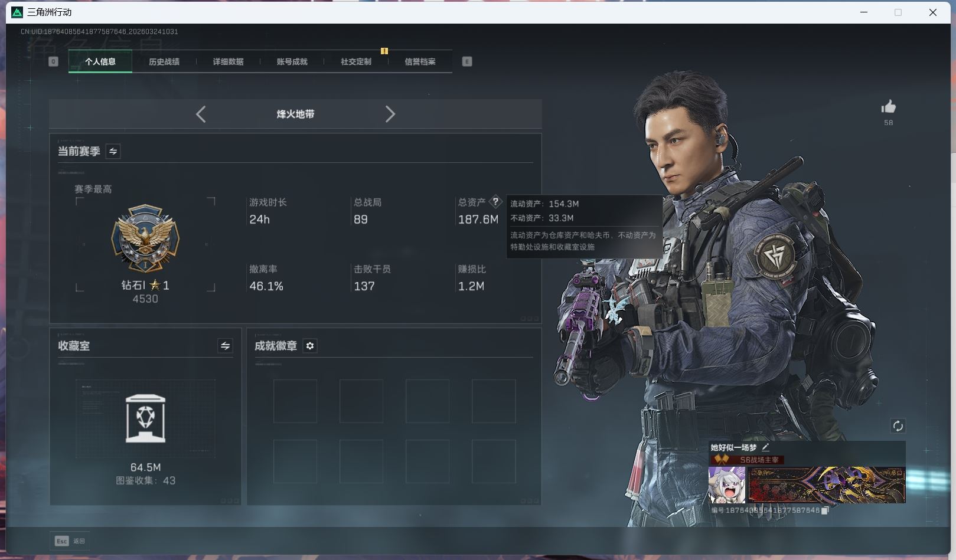The width and height of the screenshot is (956, 560).
Task: Click the Esc 返回 button
Action: point(70,541)
